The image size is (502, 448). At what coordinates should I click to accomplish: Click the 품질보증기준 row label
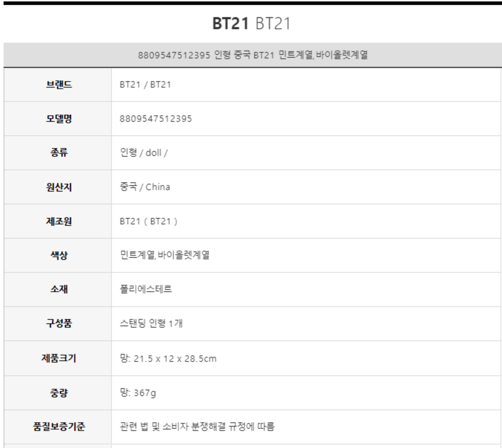click(59, 426)
